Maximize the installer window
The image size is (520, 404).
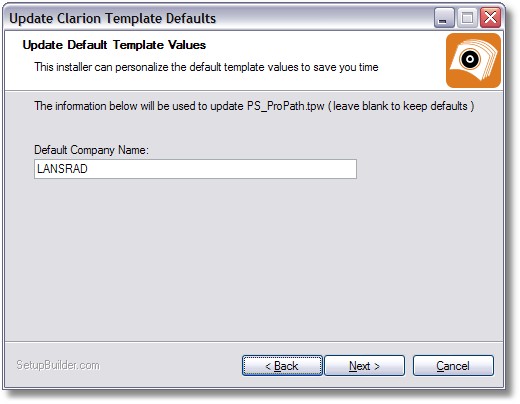(x=467, y=18)
